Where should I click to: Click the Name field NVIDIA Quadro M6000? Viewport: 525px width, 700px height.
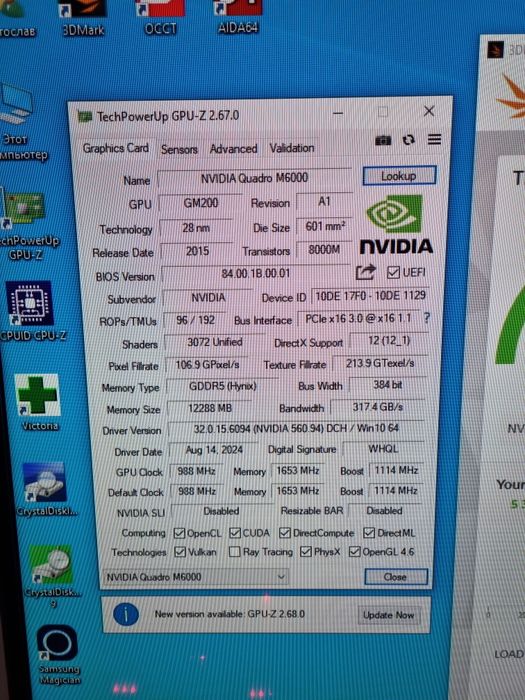254,178
